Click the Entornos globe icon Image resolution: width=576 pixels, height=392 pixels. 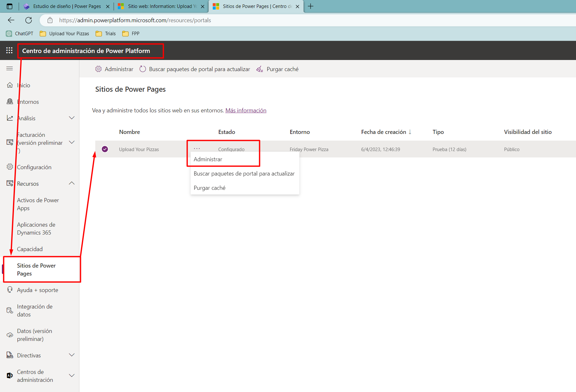[10, 102]
